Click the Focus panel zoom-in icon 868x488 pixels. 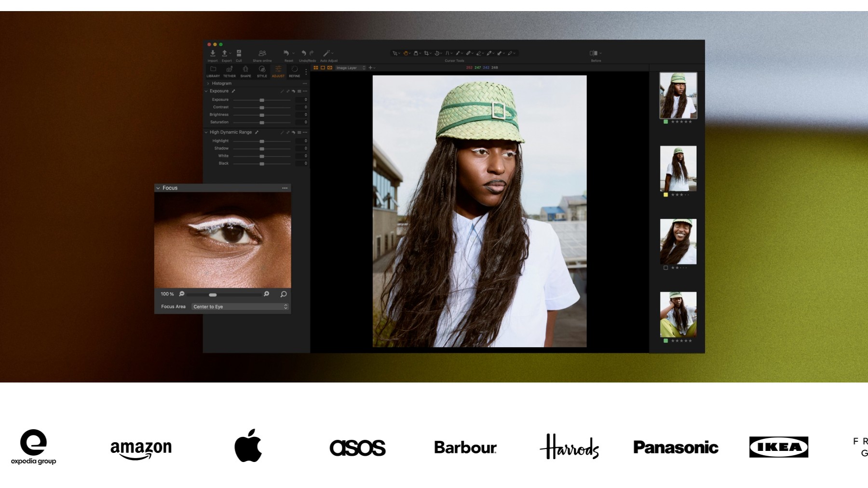pyautogui.click(x=266, y=294)
